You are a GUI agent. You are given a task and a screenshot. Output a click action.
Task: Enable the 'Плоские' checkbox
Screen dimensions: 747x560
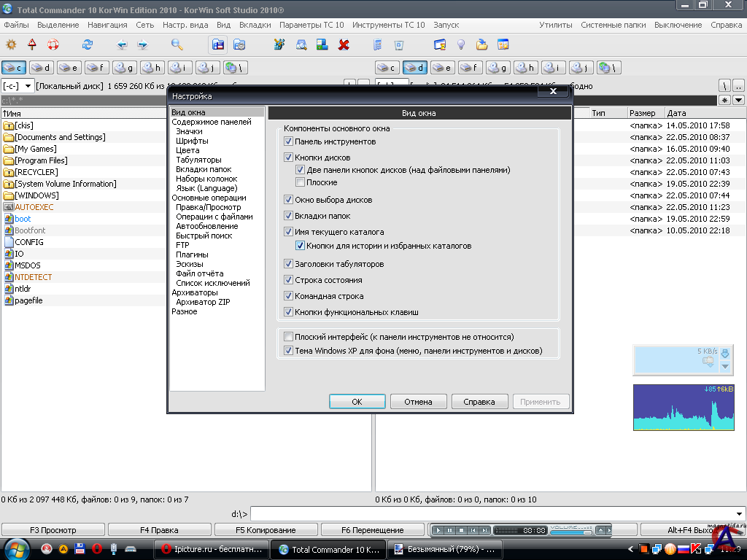pos(301,182)
